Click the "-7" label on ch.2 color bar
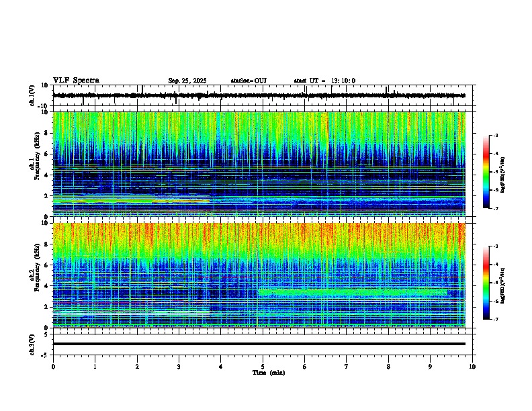 click(x=495, y=319)
